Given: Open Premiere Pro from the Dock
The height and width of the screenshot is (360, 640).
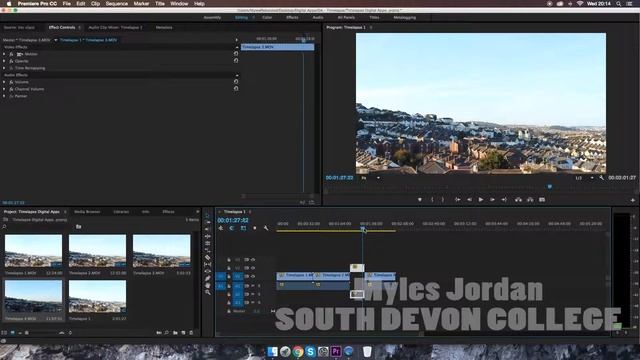Looking at the screenshot, I should pyautogui.click(x=336, y=351).
